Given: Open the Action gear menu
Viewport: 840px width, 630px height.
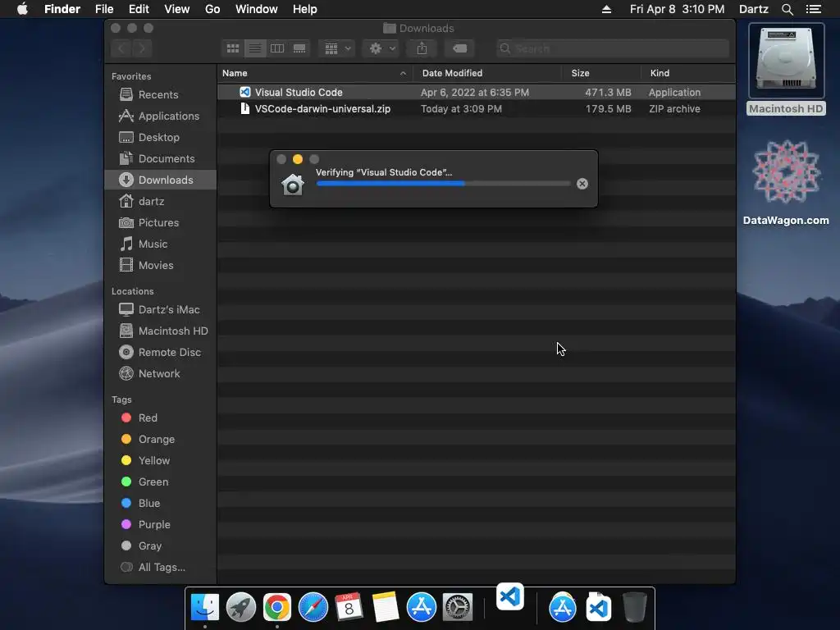Looking at the screenshot, I should 381,48.
